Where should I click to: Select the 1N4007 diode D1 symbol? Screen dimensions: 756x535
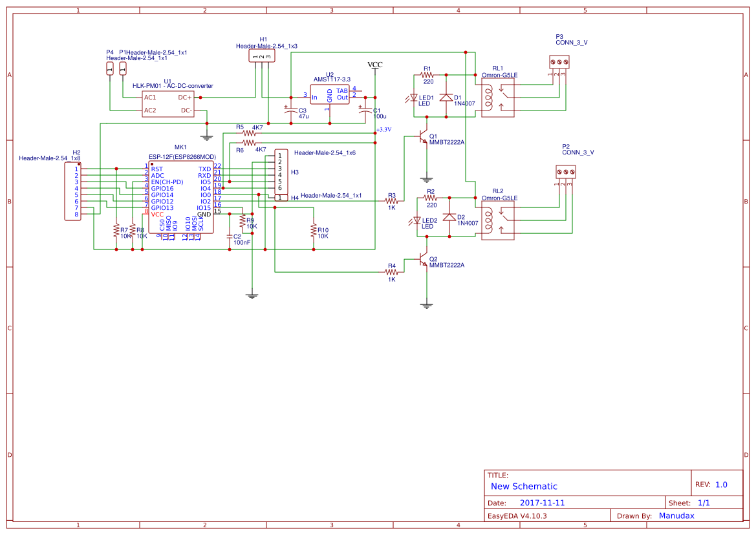coord(446,98)
